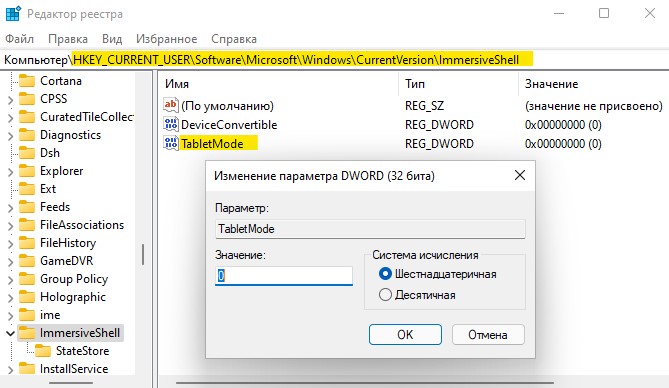Click the Имя column header
The height and width of the screenshot is (388, 669).
click(279, 84)
